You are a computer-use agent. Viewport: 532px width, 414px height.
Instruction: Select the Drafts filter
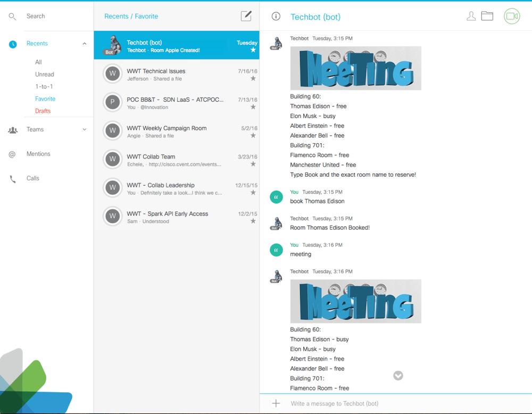click(43, 111)
